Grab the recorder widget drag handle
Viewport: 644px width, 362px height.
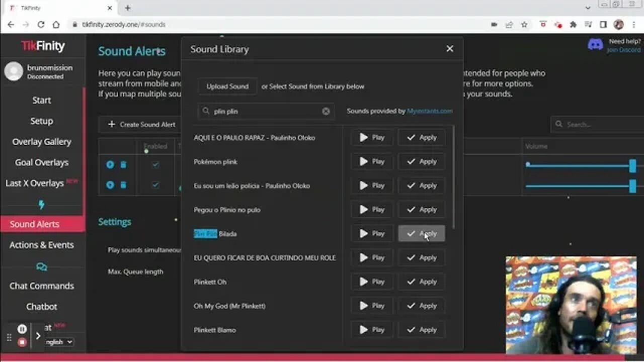[9, 336]
